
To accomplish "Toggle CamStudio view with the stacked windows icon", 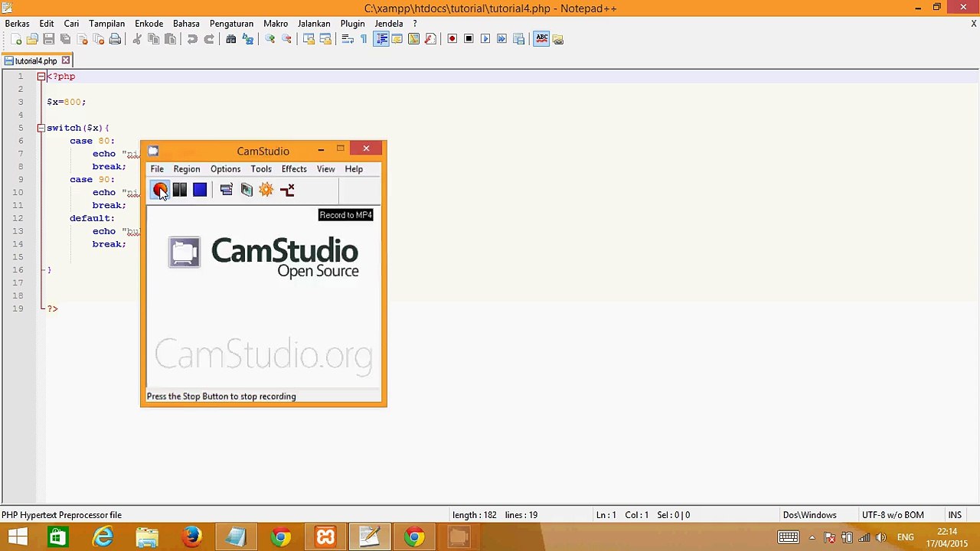I will pyautogui.click(x=226, y=190).
